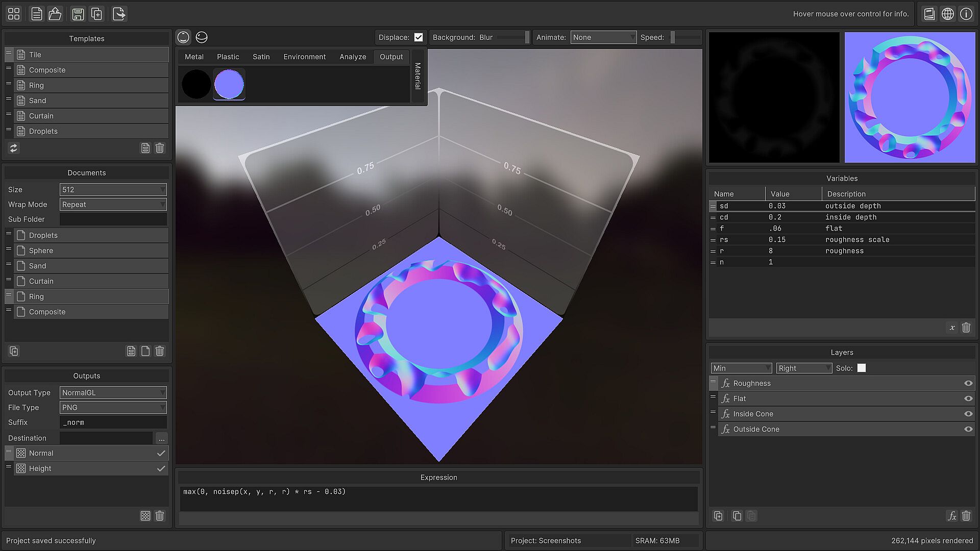
Task: Toggle the Displace checkbox
Action: [x=419, y=37]
